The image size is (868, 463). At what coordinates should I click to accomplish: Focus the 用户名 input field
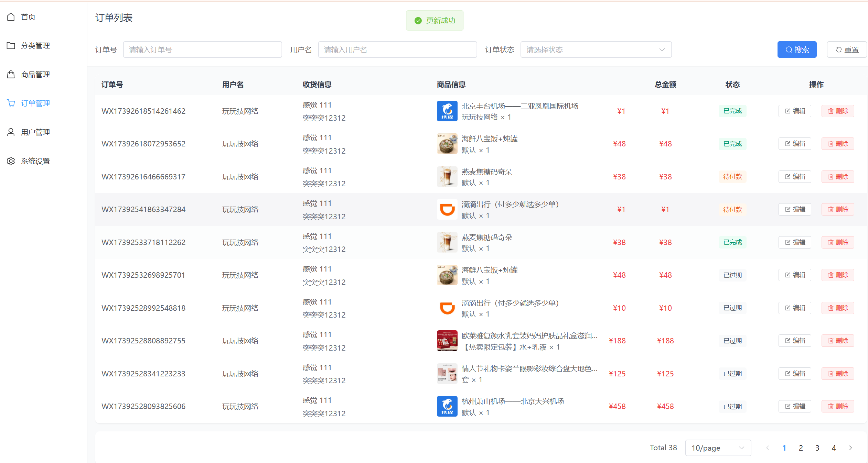397,50
